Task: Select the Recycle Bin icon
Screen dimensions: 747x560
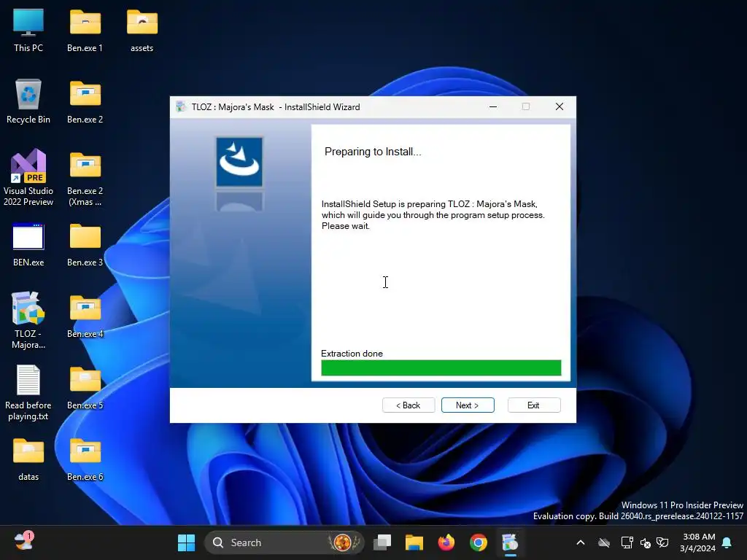Action: pyautogui.click(x=28, y=101)
